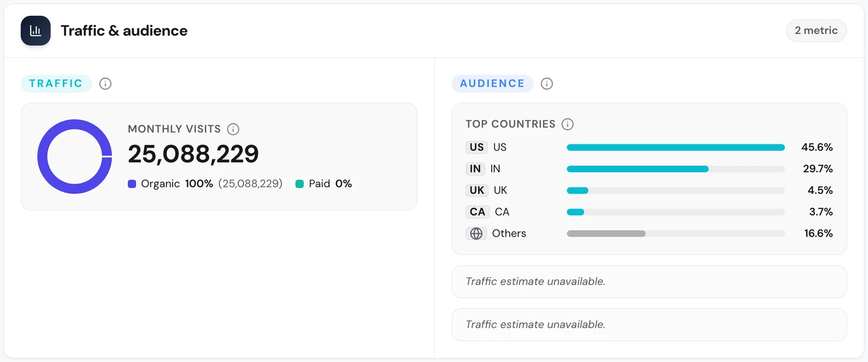Select the TRAFFIC tag label
The width and height of the screenshot is (868, 362).
(x=56, y=84)
